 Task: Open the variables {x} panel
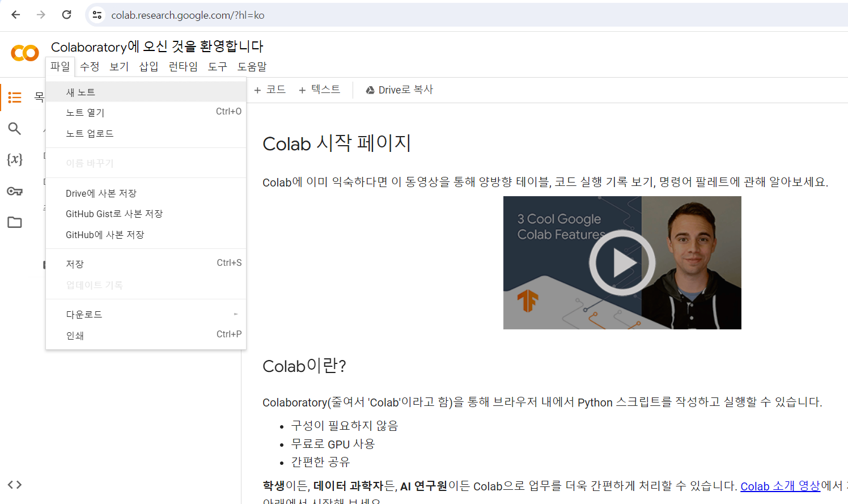[x=15, y=159]
